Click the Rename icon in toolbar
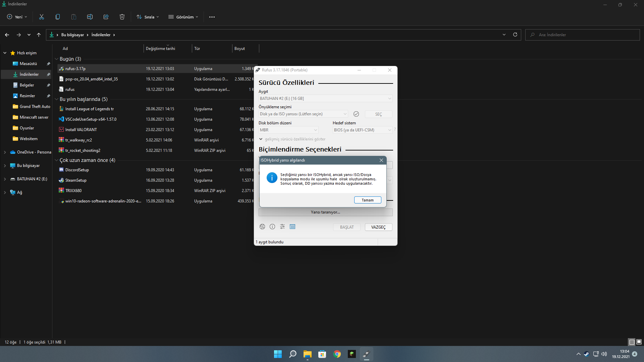The height and width of the screenshot is (362, 644). click(90, 17)
